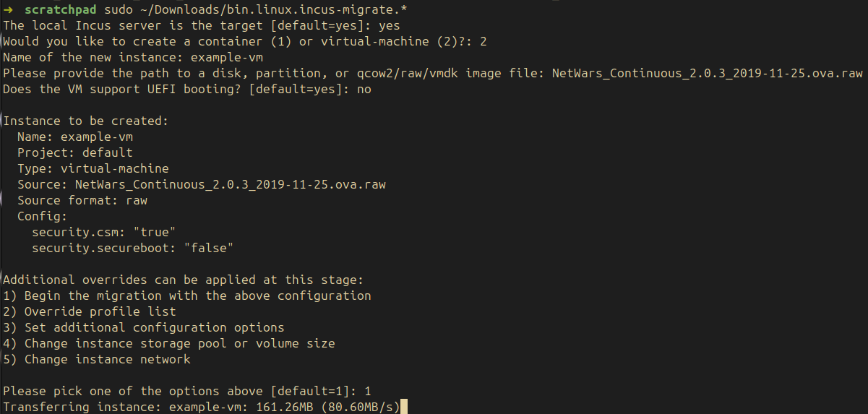868x414 pixels.
Task: Click the scratchpad directory name in prompt
Action: click(56, 10)
